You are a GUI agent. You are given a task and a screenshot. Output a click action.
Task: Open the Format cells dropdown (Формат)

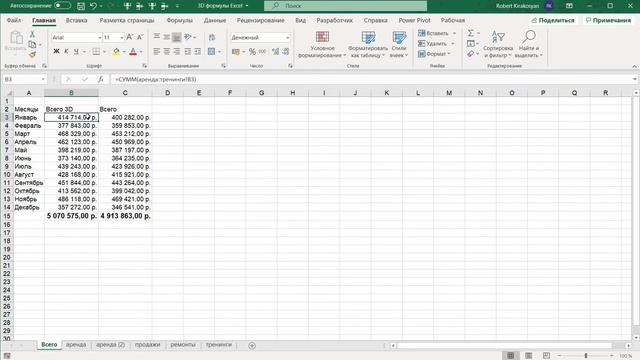click(x=449, y=54)
